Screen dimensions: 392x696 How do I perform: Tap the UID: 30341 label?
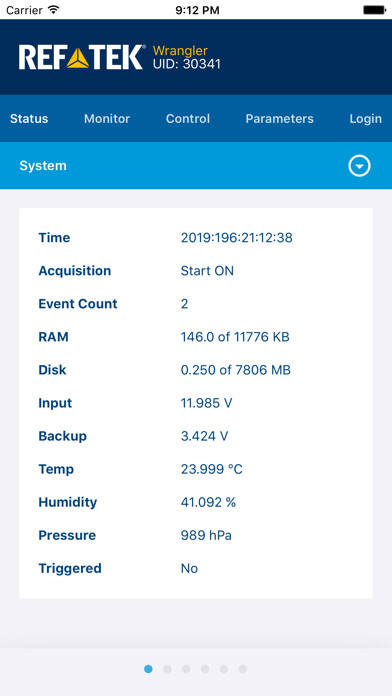click(186, 64)
